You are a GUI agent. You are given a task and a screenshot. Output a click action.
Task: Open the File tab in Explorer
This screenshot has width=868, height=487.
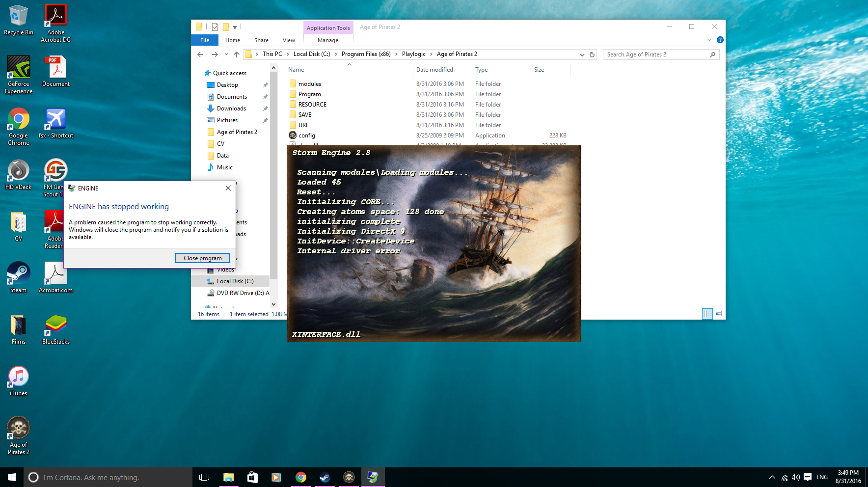pyautogui.click(x=205, y=40)
